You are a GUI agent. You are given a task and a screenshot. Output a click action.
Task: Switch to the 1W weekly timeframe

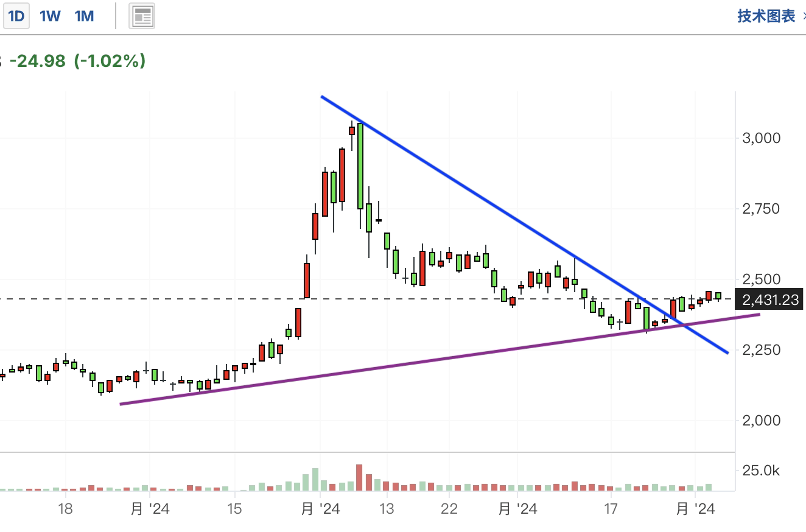(x=50, y=16)
